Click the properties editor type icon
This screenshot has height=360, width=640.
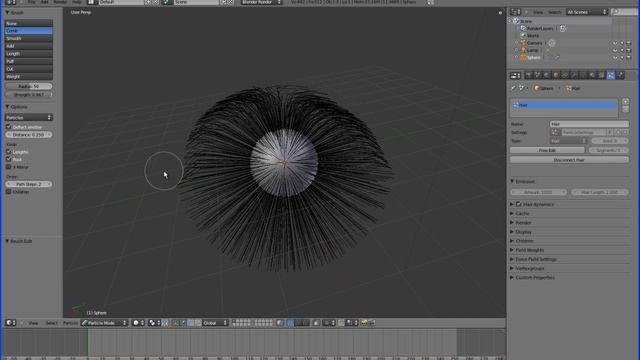tap(516, 76)
